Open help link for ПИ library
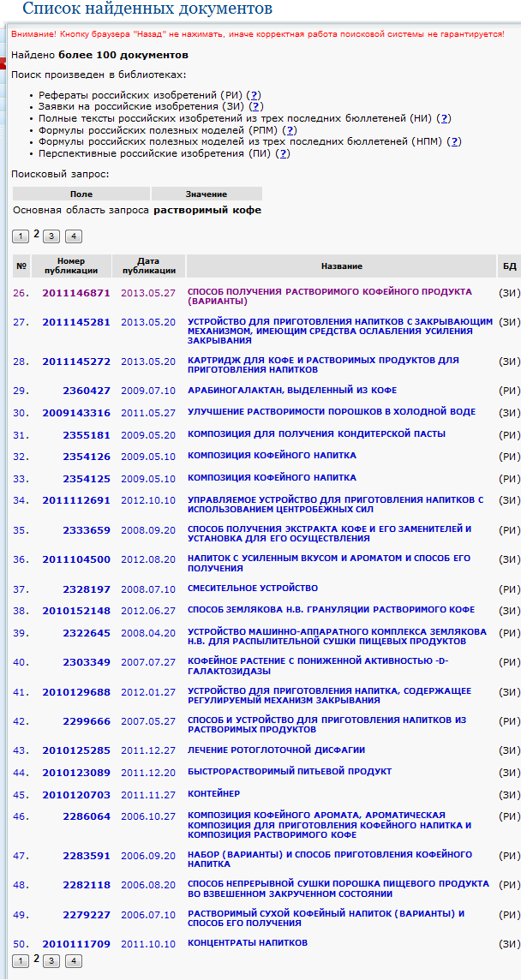The image size is (521, 980). (284, 153)
